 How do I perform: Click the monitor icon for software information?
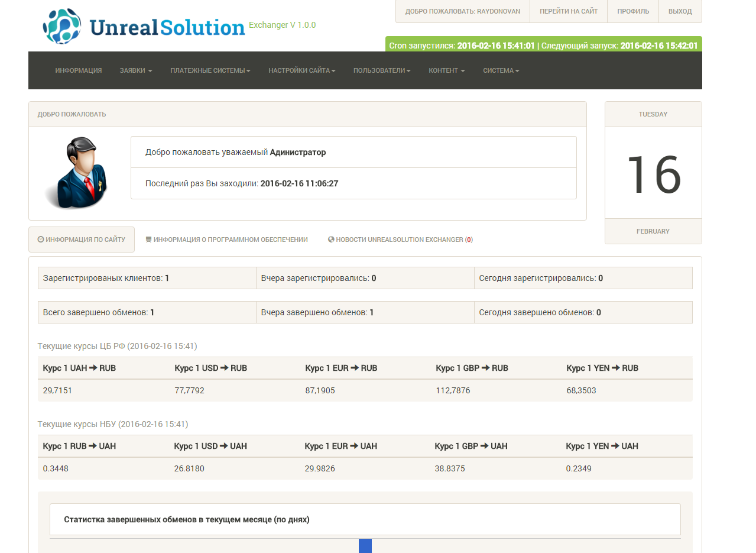tap(148, 240)
